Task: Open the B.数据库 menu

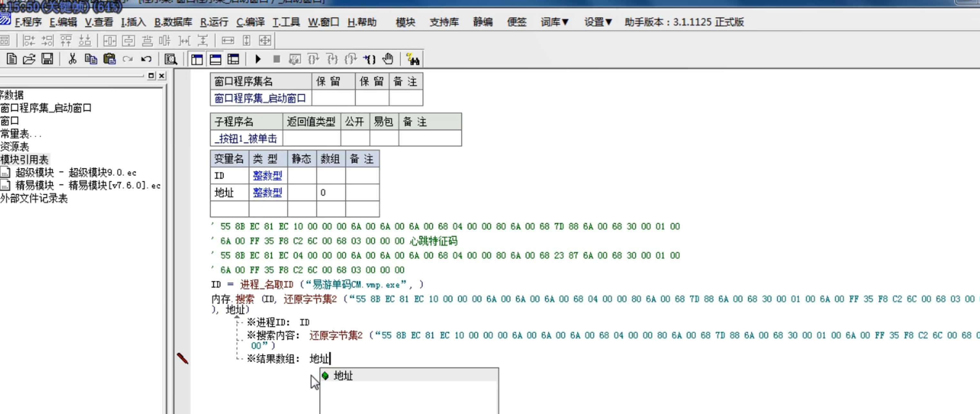Action: click(173, 22)
